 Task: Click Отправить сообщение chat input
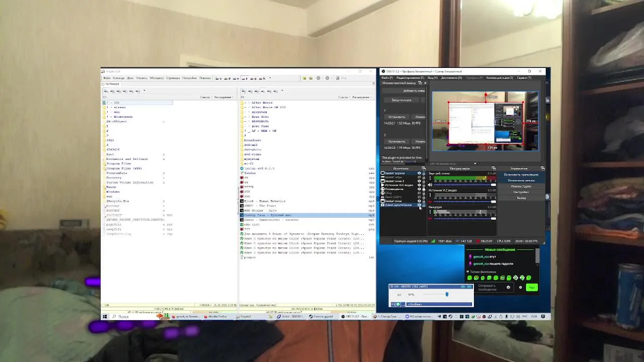487,288
